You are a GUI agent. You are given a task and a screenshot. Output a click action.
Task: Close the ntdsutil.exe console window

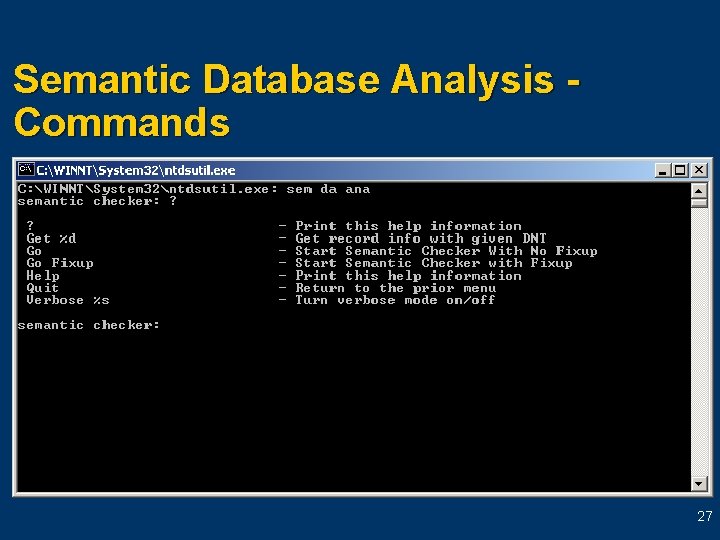[x=699, y=170]
